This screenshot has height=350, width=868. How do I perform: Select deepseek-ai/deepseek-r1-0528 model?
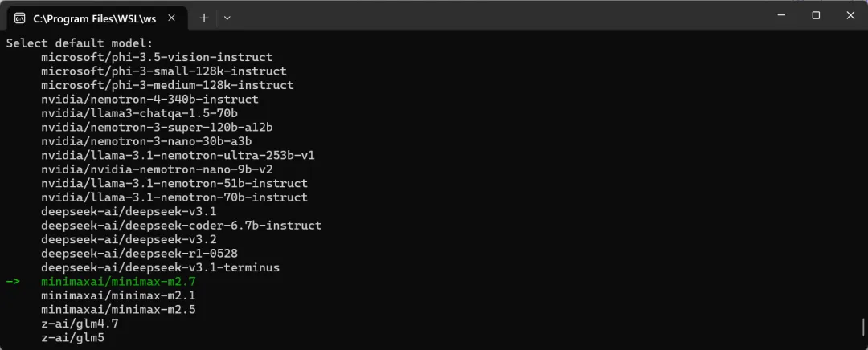point(139,254)
